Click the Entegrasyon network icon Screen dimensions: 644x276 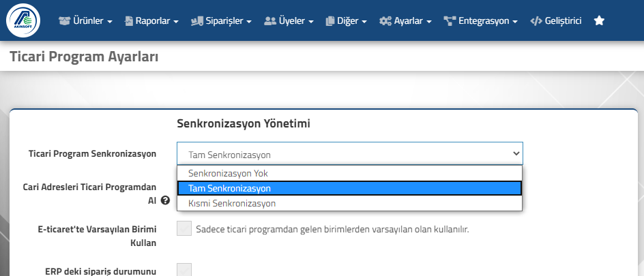[450, 21]
